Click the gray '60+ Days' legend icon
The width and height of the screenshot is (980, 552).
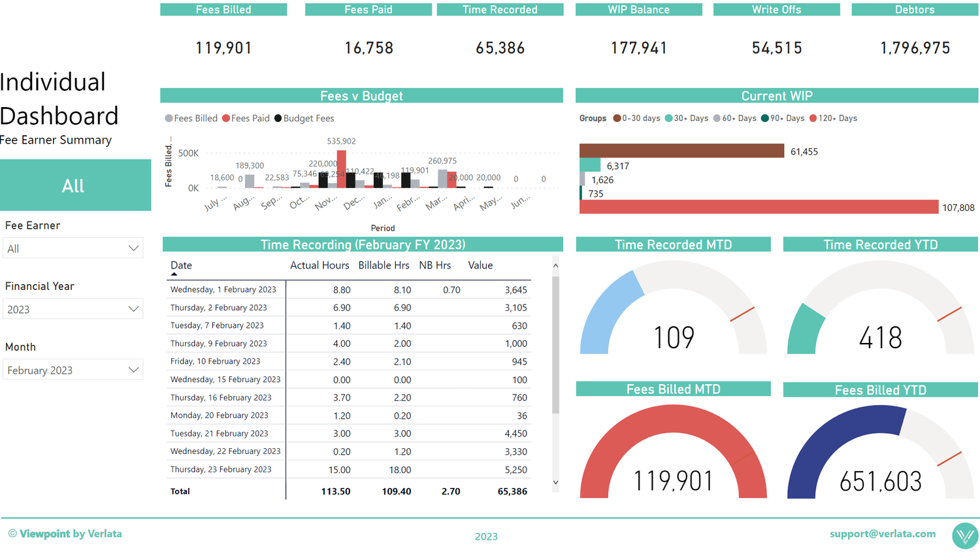[715, 118]
